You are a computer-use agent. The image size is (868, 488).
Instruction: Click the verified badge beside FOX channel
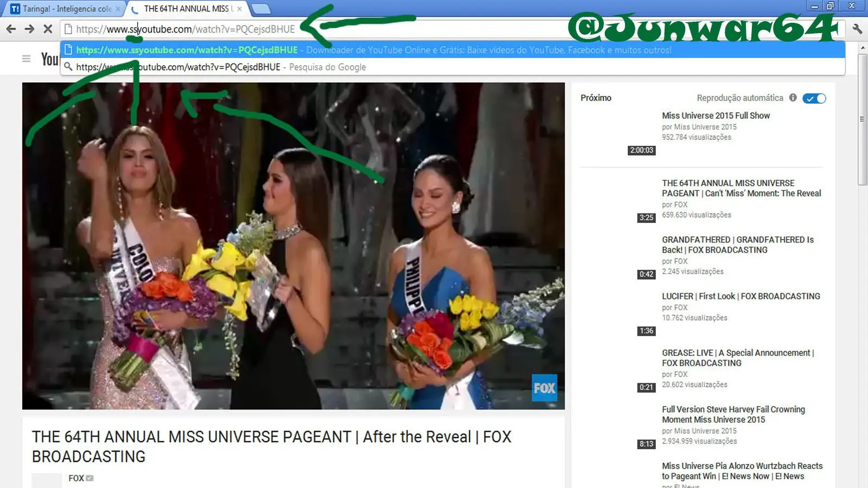[x=90, y=478]
